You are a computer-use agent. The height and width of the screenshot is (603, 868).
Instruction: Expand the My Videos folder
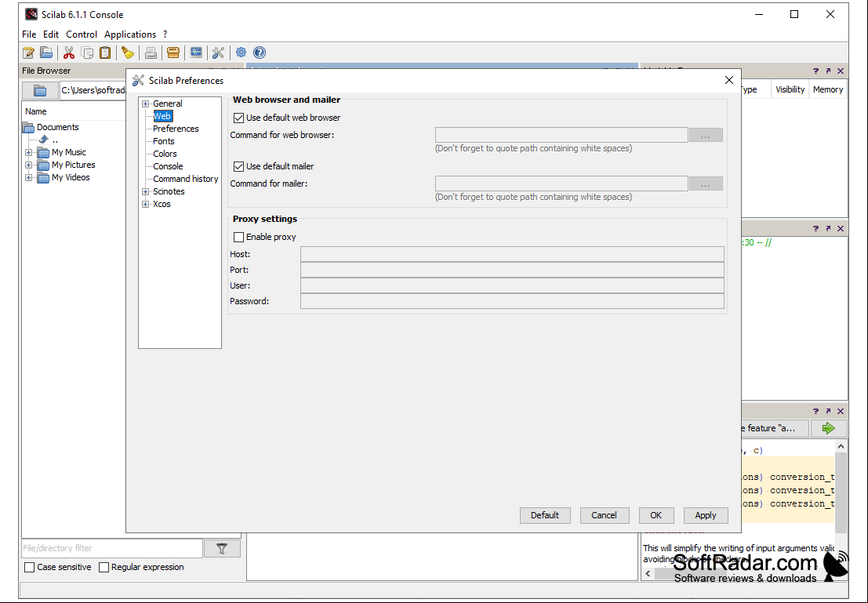29,178
